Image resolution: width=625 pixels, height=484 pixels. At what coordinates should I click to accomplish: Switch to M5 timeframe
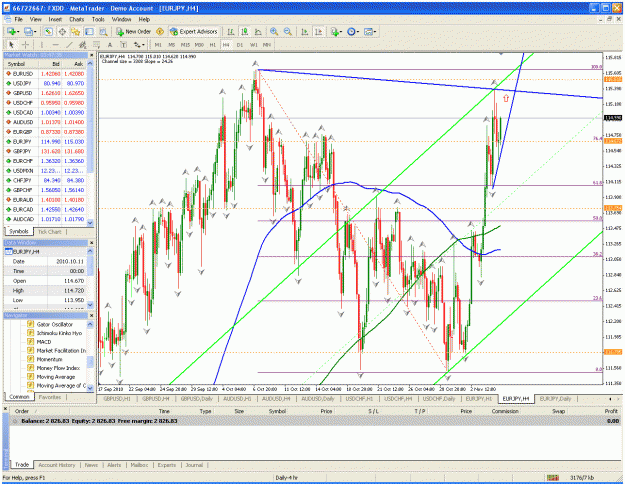171,45
